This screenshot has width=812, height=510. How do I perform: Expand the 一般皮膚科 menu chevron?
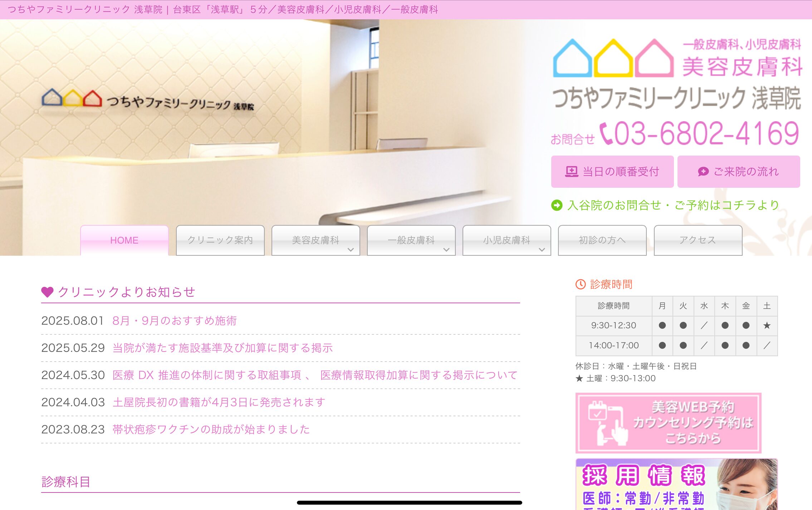[446, 250]
